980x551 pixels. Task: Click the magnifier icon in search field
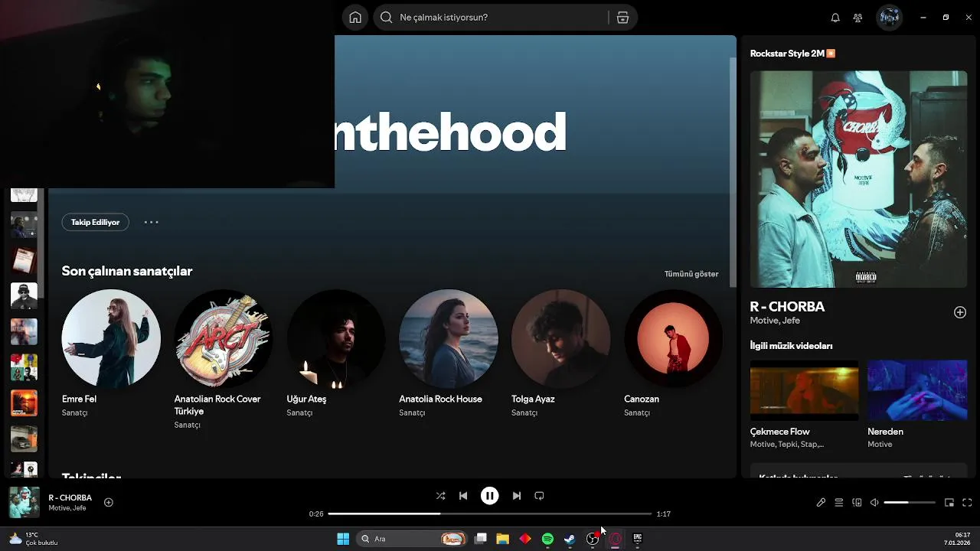[x=387, y=18]
